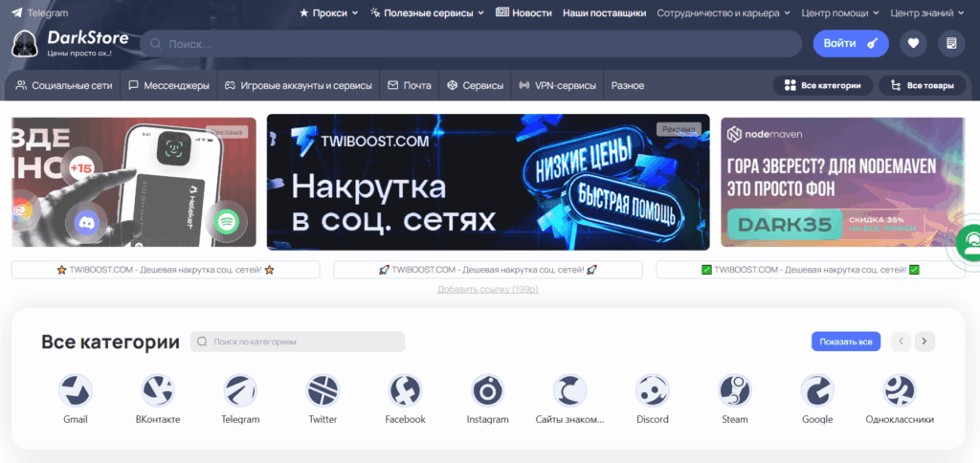Open the TWIBOOST.COM Накрутка banner
Image resolution: width=980 pixels, height=463 pixels.
488,182
